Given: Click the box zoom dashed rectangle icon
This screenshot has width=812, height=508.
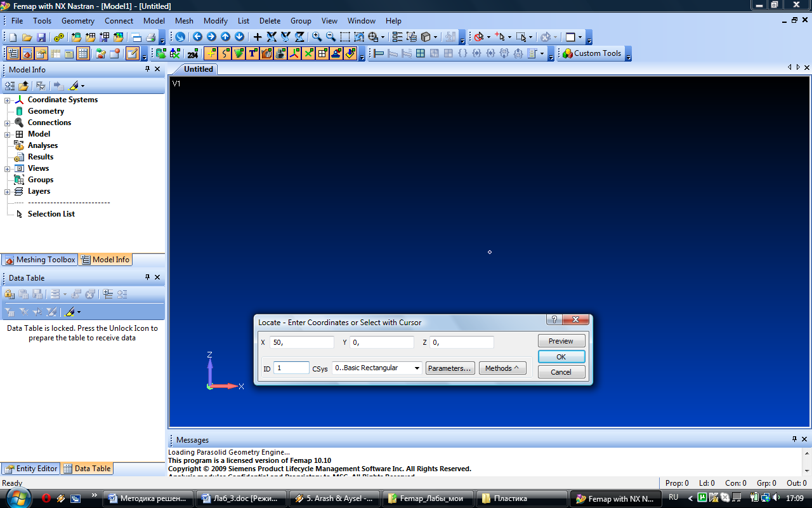Looking at the screenshot, I should [x=344, y=37].
